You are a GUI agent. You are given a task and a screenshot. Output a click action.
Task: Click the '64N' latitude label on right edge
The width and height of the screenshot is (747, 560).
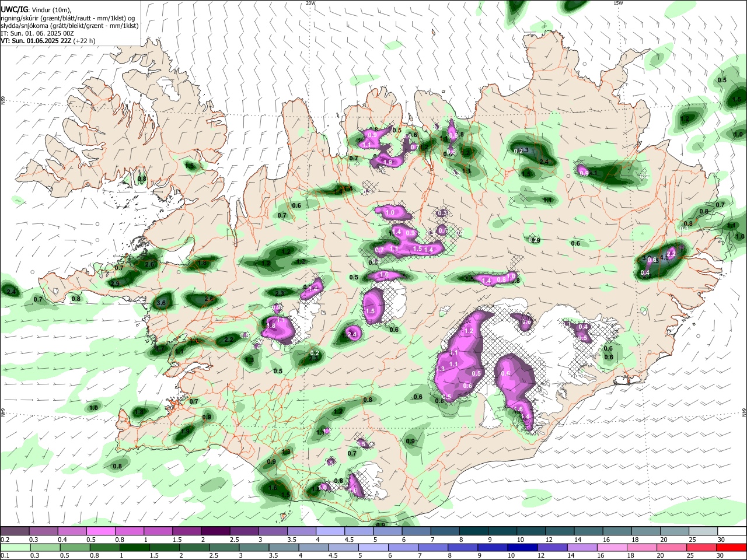(x=744, y=412)
